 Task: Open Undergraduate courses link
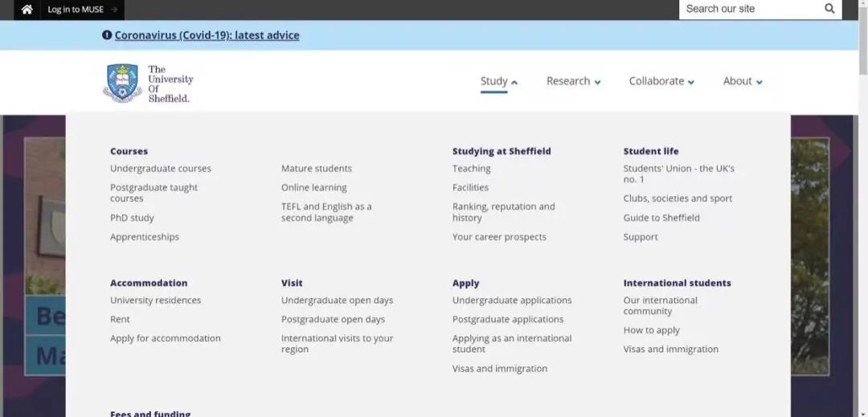[161, 169]
